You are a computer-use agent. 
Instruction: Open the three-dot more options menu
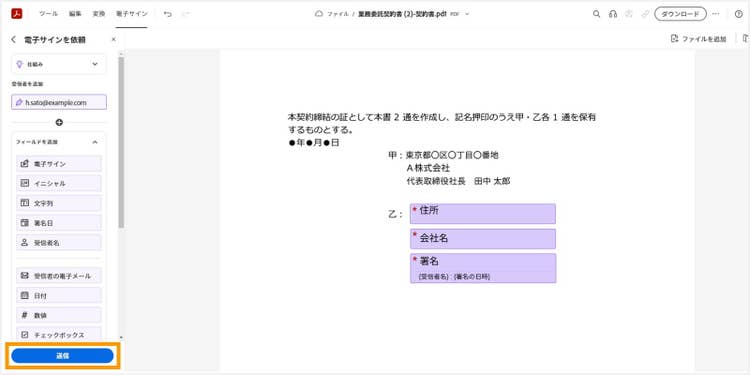716,14
